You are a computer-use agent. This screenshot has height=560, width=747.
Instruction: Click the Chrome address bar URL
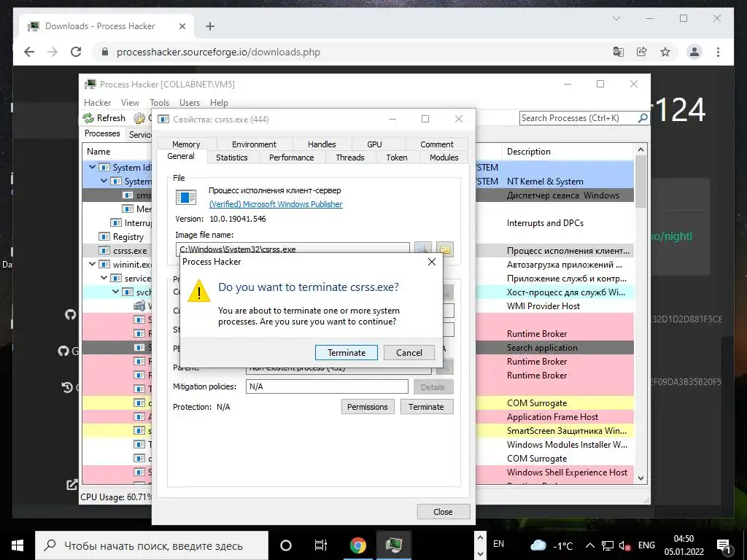[219, 52]
